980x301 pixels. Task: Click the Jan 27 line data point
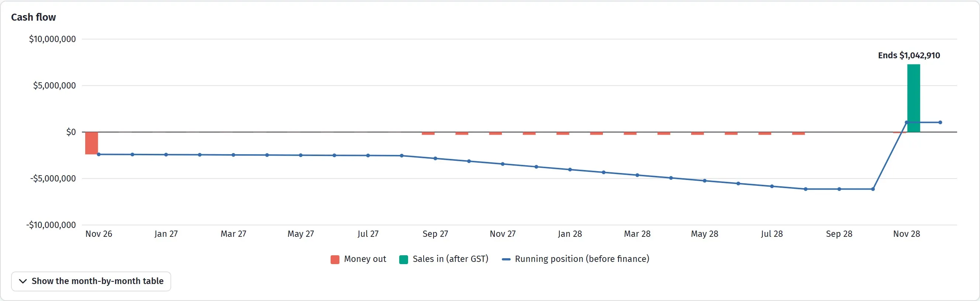pos(166,155)
